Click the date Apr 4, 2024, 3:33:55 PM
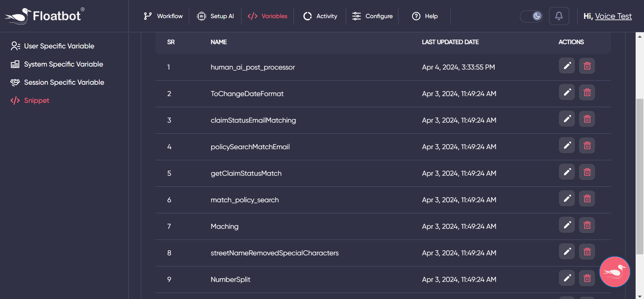The width and height of the screenshot is (644, 299). point(458,67)
